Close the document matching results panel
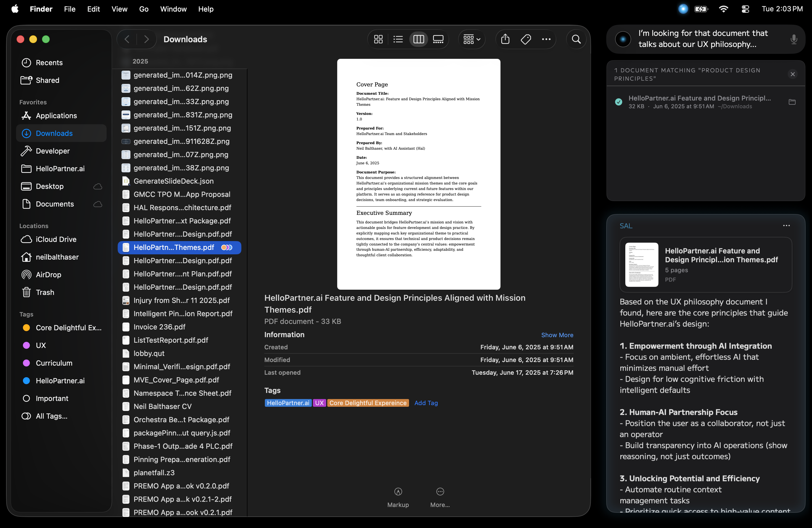Screen dimensions: 812x528 click(792, 74)
